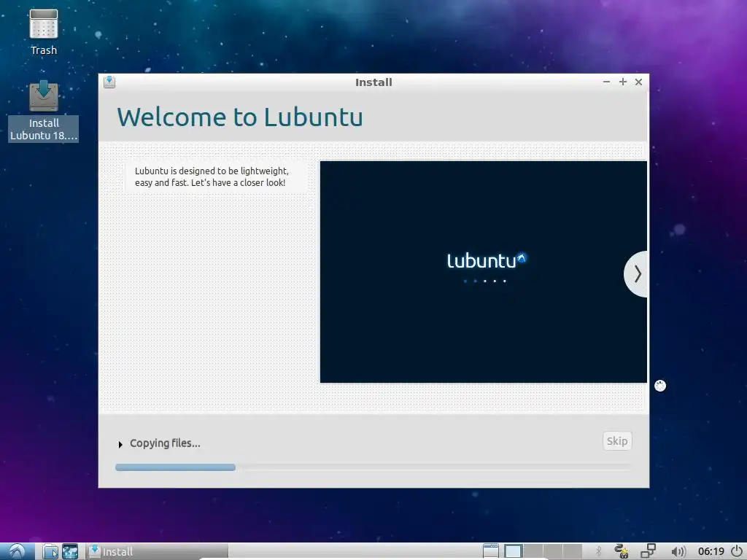Open the network connections tray icon
The height and width of the screenshot is (560, 747).
648,551
